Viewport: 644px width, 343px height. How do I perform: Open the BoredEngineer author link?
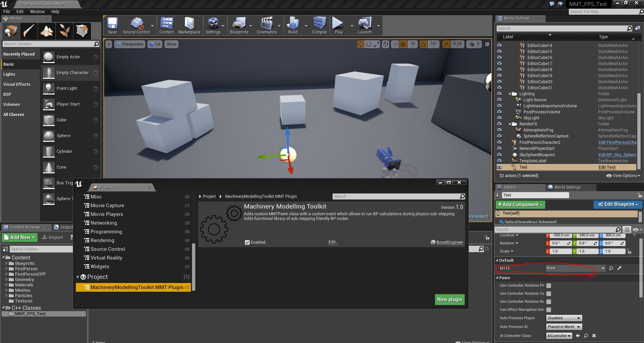pos(450,242)
